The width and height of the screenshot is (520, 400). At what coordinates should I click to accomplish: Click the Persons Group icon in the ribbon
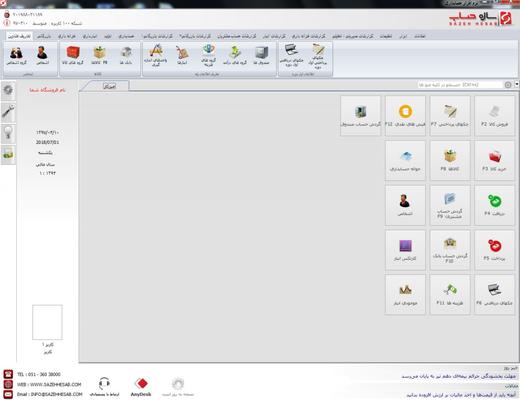click(x=16, y=55)
